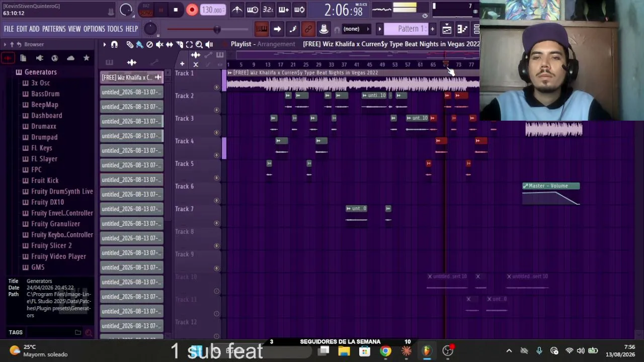Switch to FL Studio taskbar icon
This screenshot has height=362, width=644.
[x=427, y=351]
